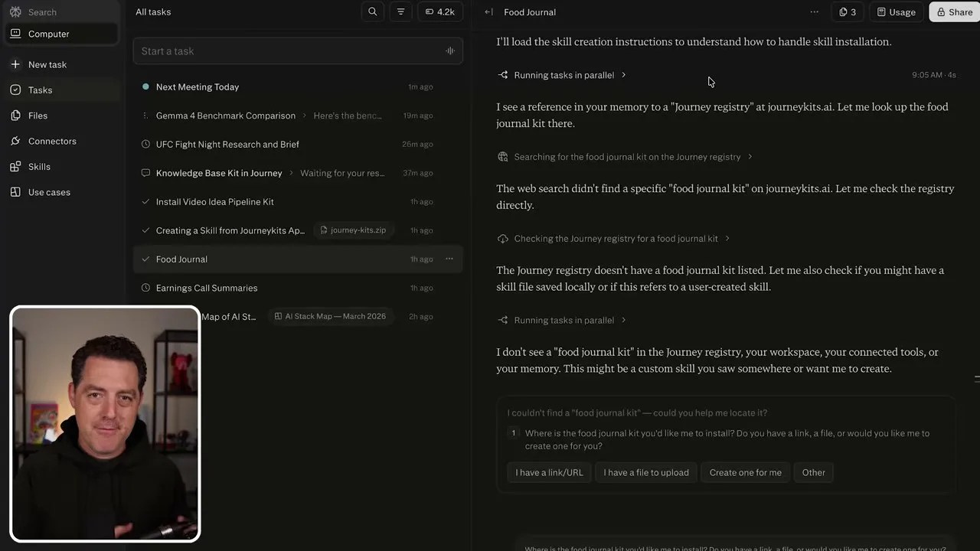Click the parallel icon by the last Running tasks

[x=503, y=320]
